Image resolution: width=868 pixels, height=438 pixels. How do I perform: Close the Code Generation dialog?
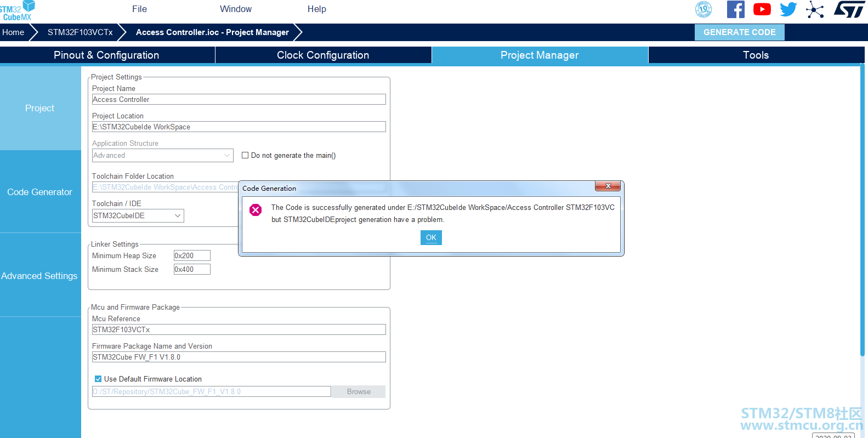point(608,186)
